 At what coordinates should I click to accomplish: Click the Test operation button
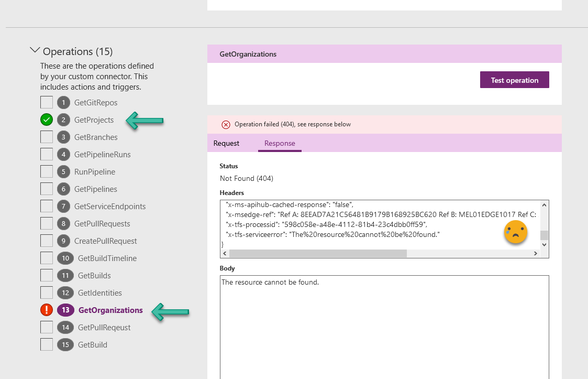point(514,80)
